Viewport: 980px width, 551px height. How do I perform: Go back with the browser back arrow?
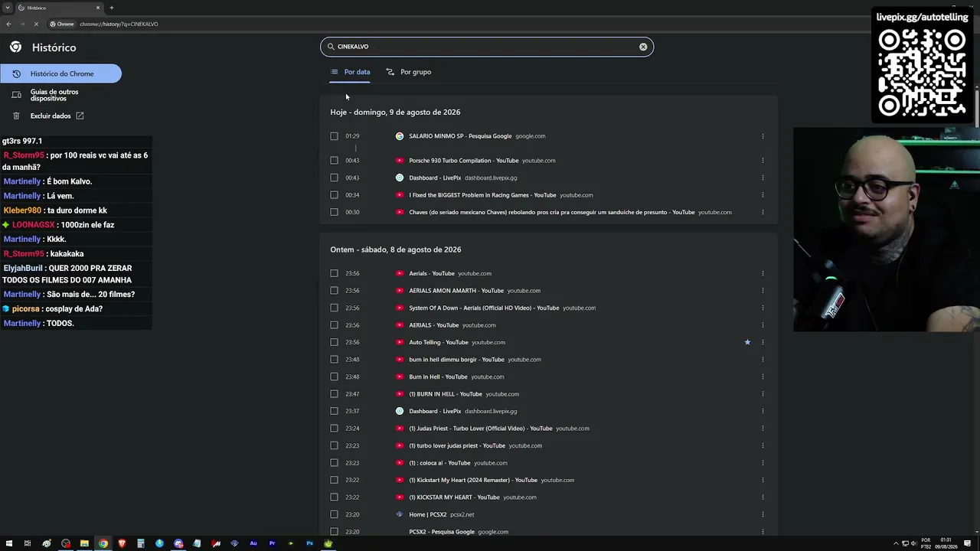tap(8, 24)
